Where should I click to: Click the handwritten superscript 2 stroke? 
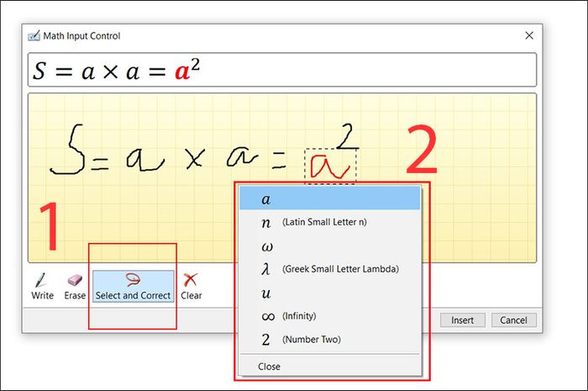347,136
